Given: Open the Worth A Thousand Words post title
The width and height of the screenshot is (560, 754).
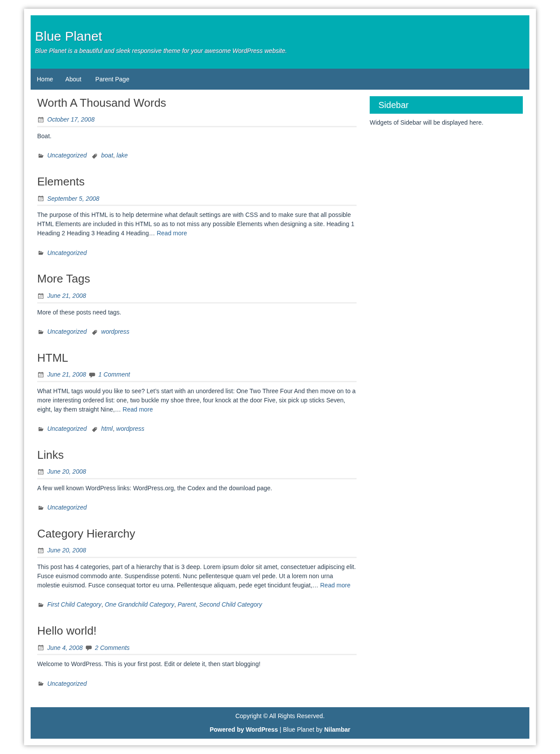Looking at the screenshot, I should (x=101, y=103).
